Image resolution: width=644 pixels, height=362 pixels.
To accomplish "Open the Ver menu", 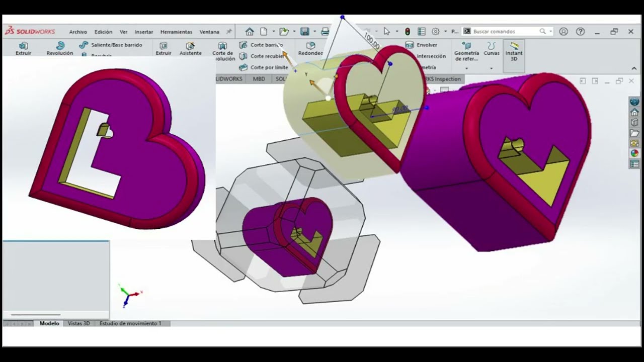I will [123, 32].
